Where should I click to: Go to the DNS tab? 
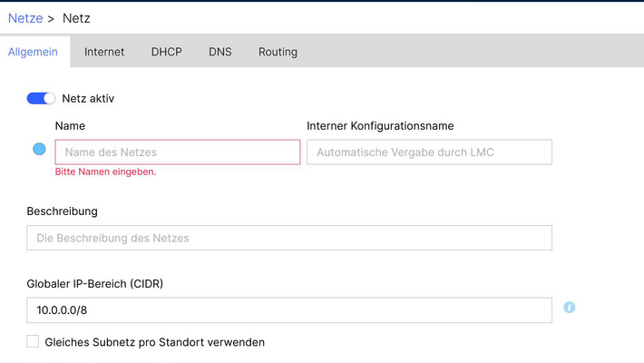(220, 52)
